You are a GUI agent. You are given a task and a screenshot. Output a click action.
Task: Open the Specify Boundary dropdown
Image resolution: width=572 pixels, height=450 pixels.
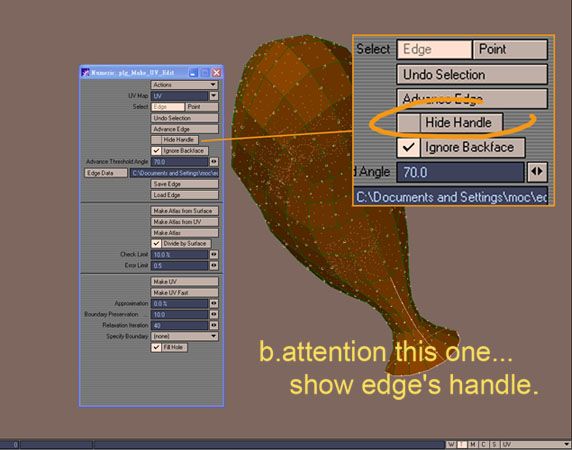click(185, 336)
